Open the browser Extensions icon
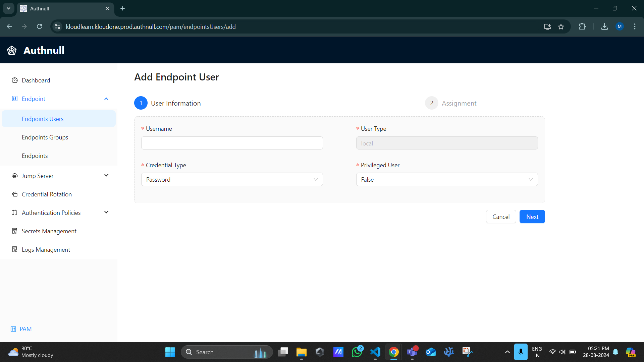This screenshot has width=644, height=362. coord(583,26)
